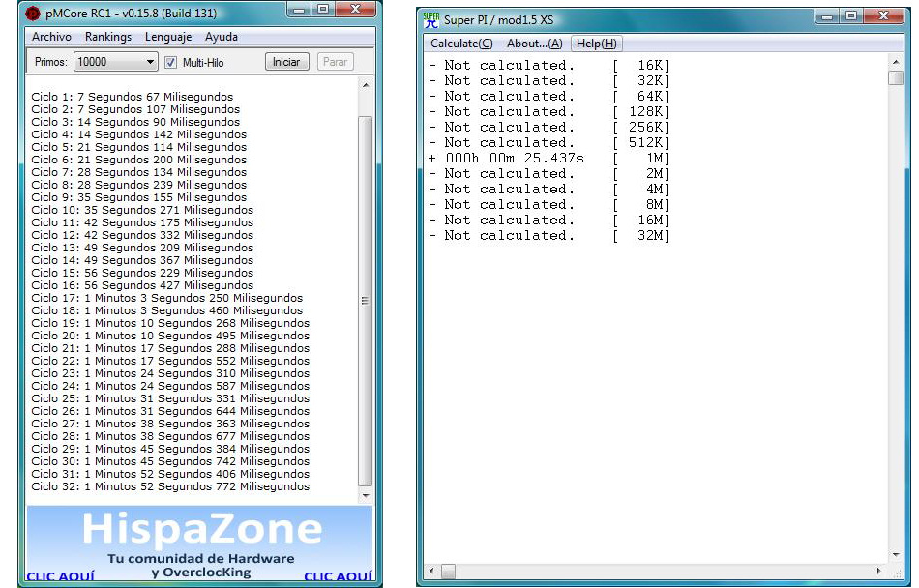Image resolution: width=919 pixels, height=588 pixels.
Task: Open the Rankings menu
Action: coord(107,37)
